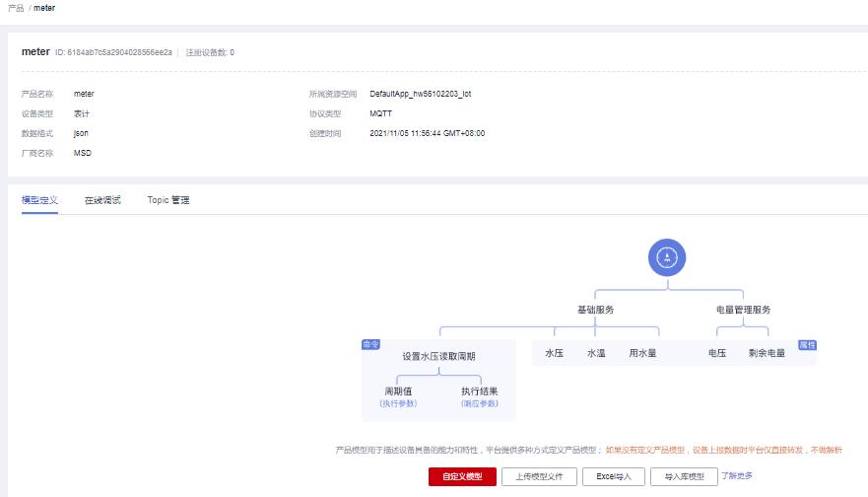Click the red 自定义模型 button

click(462, 476)
